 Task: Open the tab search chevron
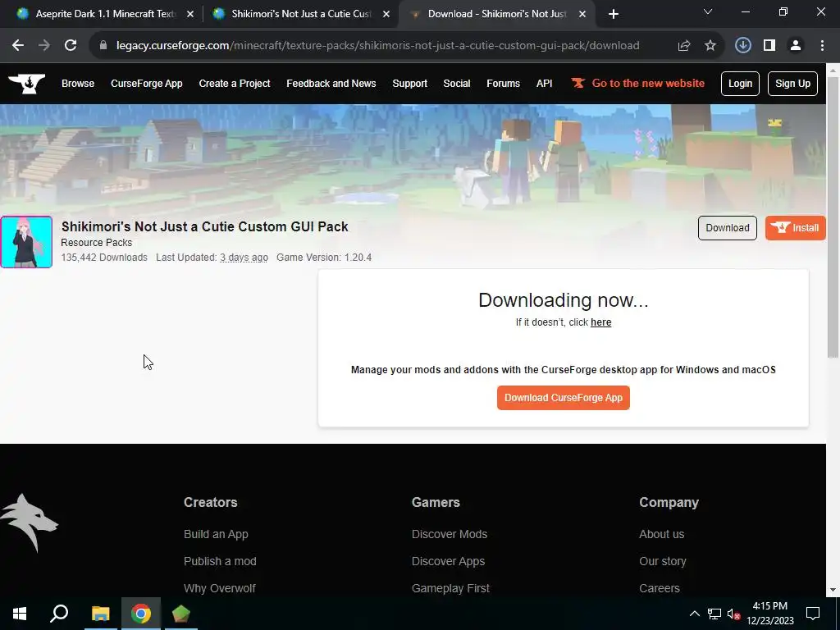(x=708, y=11)
